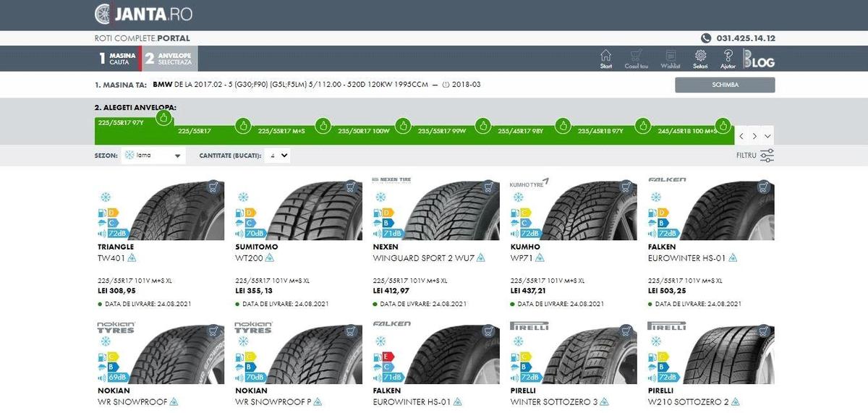Add Sumitomo WT200 to cart
The width and height of the screenshot is (868, 413).
click(x=351, y=187)
